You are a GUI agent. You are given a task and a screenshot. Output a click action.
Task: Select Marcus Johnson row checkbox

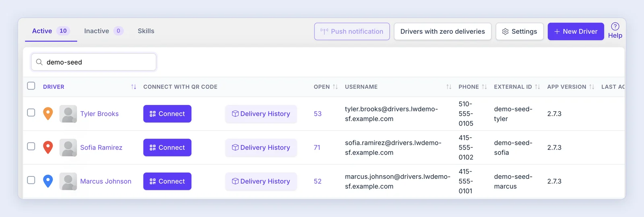(x=31, y=180)
